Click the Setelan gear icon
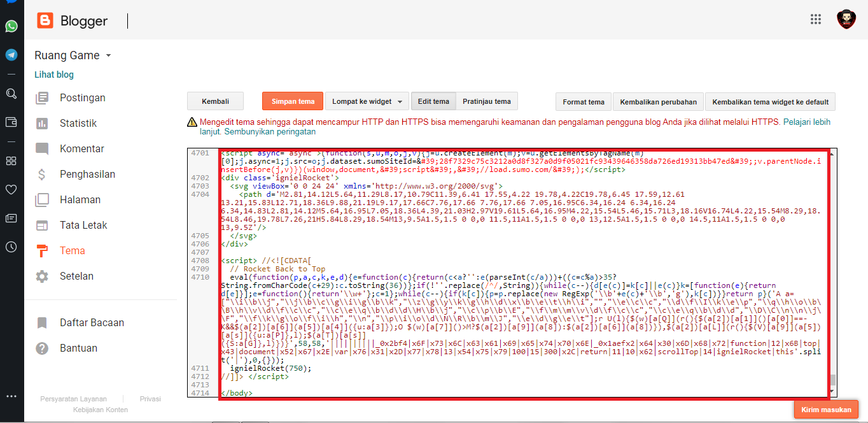Image resolution: width=868 pixels, height=423 pixels. point(42,276)
